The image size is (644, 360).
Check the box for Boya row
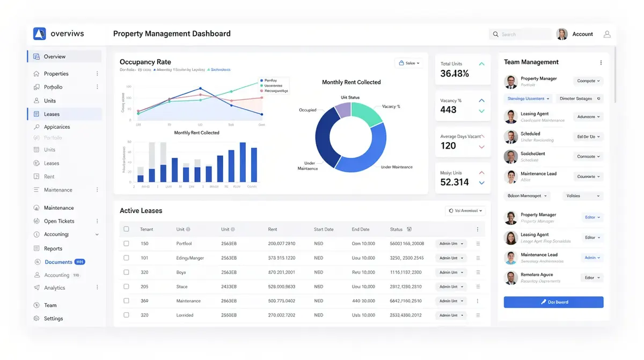[127, 272]
